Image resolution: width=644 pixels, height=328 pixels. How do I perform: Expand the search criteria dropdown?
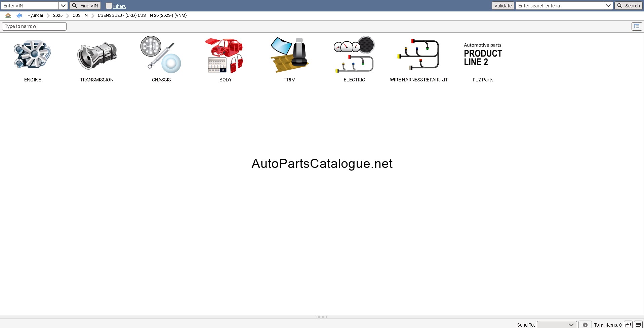pyautogui.click(x=608, y=6)
